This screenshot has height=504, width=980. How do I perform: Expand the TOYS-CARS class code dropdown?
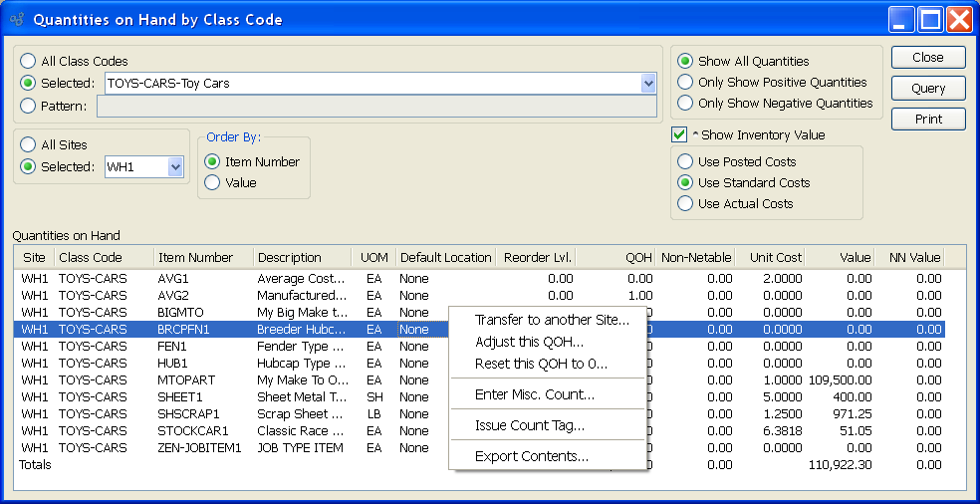click(648, 84)
